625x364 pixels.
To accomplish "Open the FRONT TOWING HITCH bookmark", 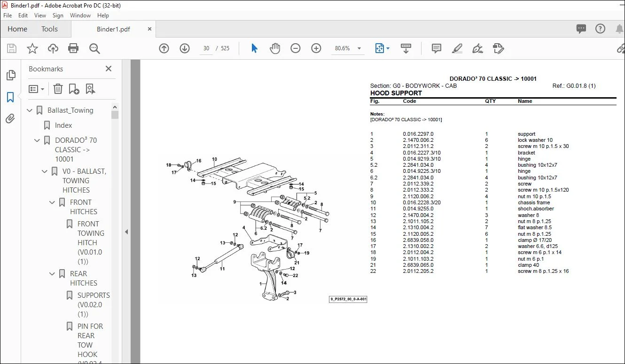I will click(90, 243).
